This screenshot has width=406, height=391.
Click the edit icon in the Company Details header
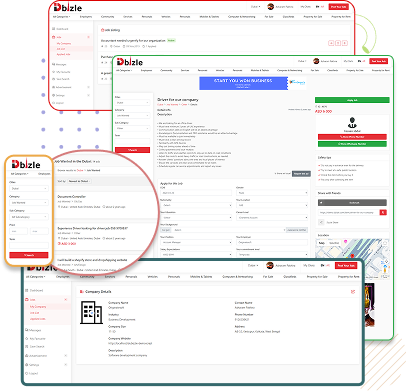tap(353, 292)
